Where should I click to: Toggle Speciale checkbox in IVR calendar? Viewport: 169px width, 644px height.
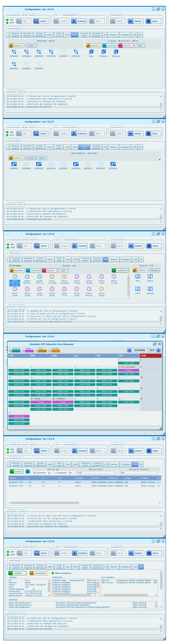pyautogui.click(x=50, y=351)
